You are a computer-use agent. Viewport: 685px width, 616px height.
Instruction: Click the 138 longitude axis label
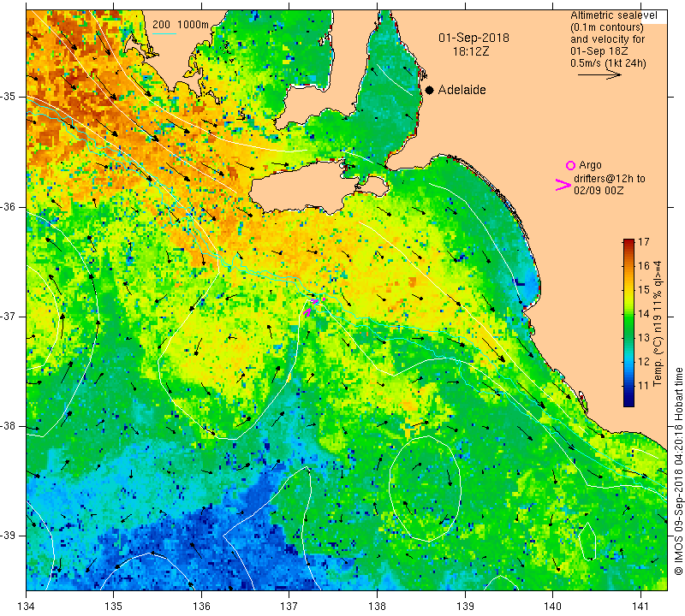[x=377, y=606]
